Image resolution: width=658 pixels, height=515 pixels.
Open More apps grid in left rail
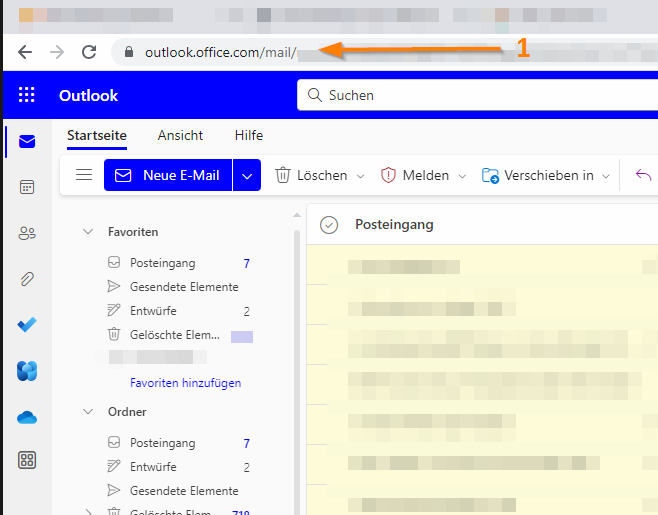[x=27, y=460]
